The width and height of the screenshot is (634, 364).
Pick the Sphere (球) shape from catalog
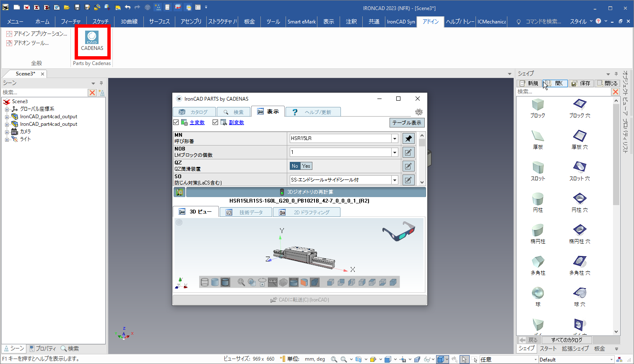pyautogui.click(x=538, y=297)
